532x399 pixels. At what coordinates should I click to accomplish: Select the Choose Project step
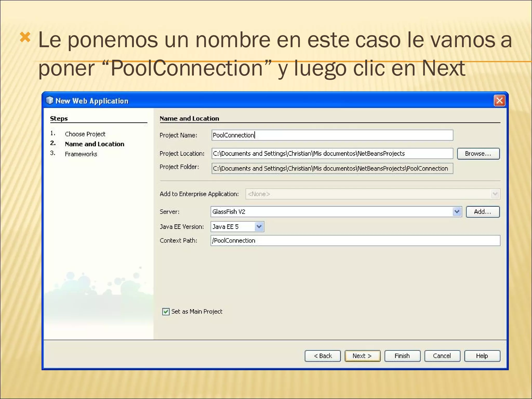(85, 134)
